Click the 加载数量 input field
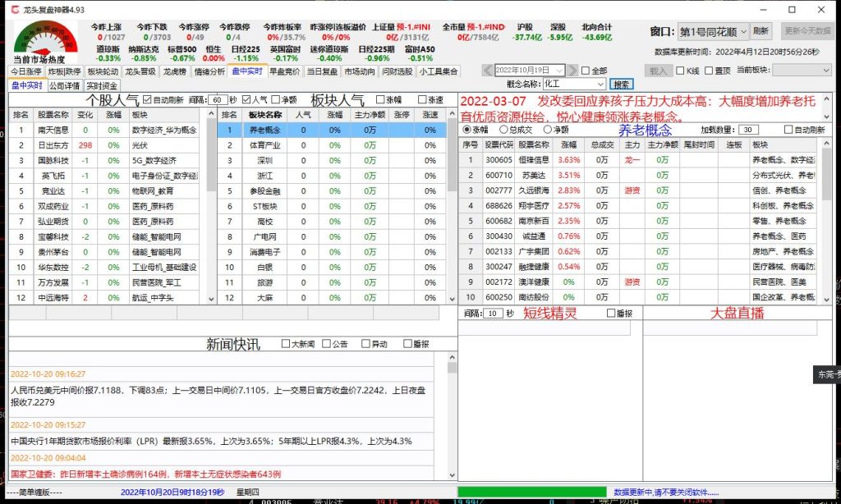841x504 pixels. 748,130
